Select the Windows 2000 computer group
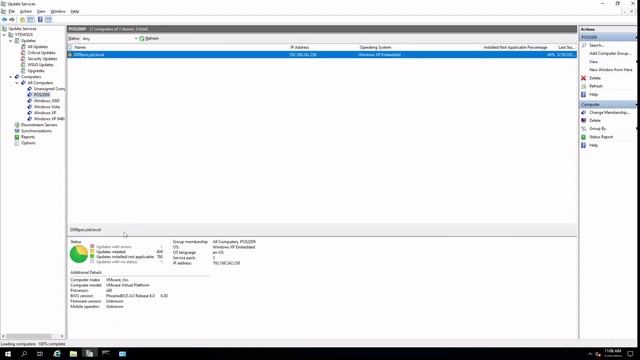This screenshot has height=360, width=640. pos(47,101)
